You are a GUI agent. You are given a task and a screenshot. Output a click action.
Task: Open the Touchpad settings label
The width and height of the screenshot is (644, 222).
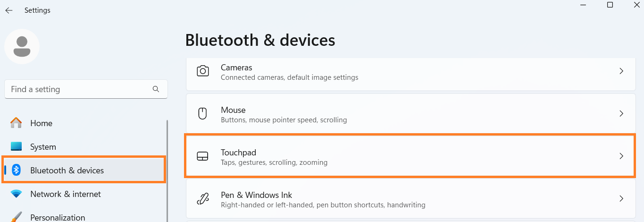coord(238,152)
